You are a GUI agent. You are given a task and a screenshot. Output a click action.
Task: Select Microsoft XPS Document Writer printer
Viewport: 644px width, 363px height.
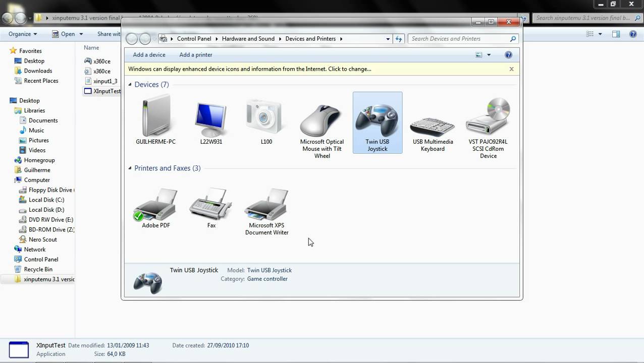click(266, 211)
